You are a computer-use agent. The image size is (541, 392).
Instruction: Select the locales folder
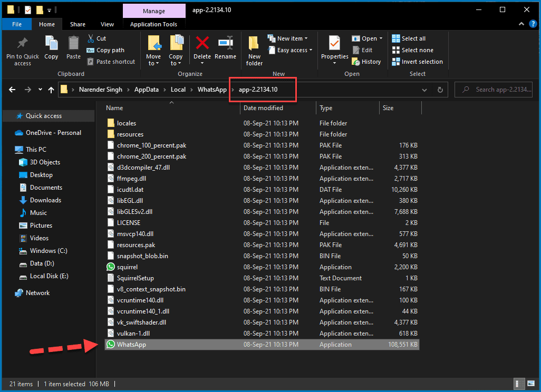coord(262,123)
